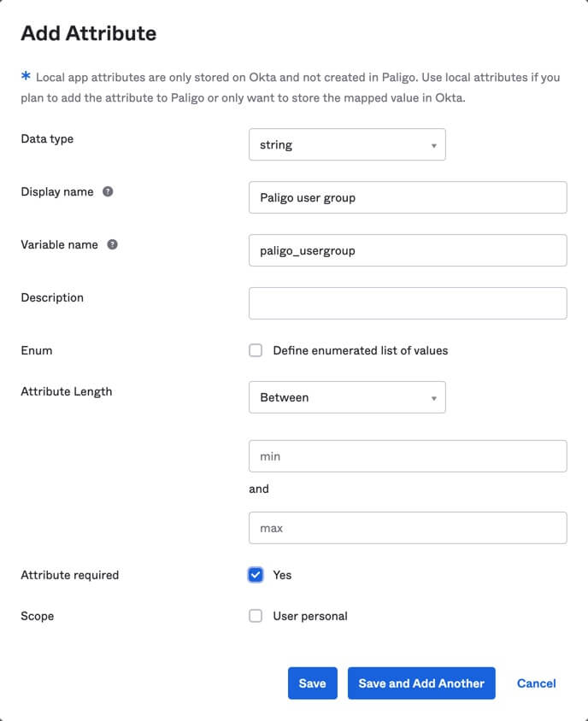Click the min Attribute Length field

point(408,456)
